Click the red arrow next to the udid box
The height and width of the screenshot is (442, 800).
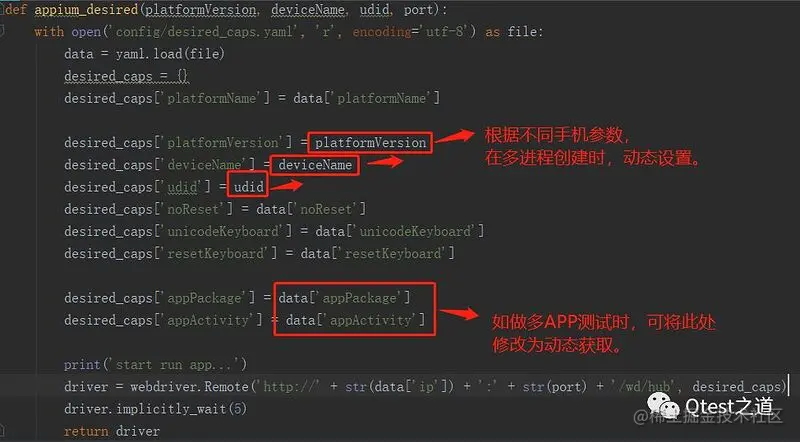(287, 185)
